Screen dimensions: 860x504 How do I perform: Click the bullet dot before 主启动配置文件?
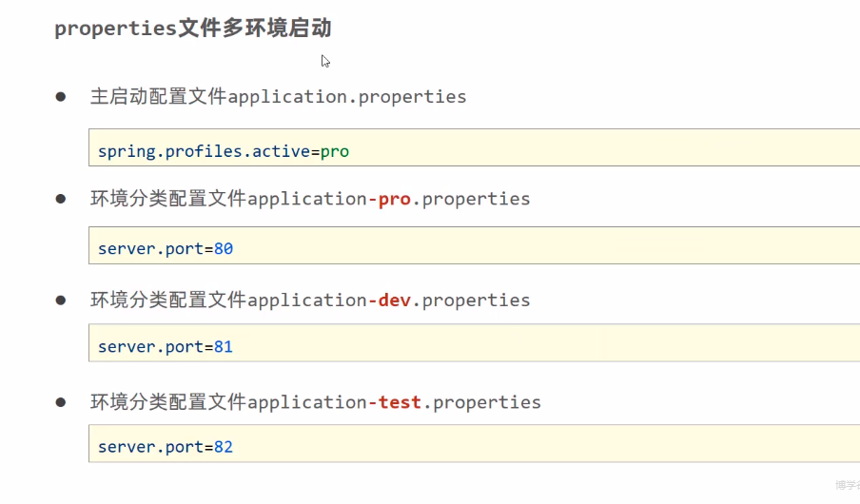pyautogui.click(x=61, y=96)
